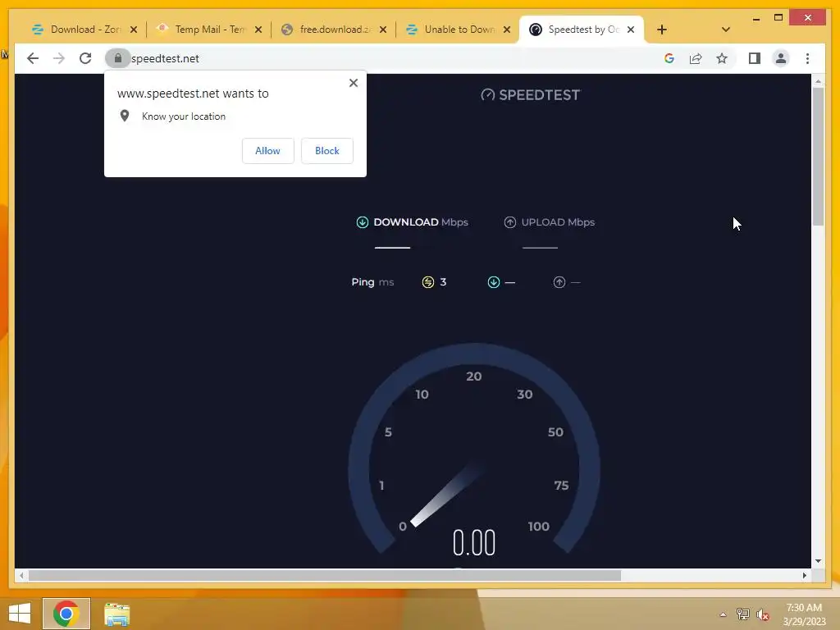840x630 pixels.
Task: Click the idle ping latency icon
Action: [x=427, y=282]
